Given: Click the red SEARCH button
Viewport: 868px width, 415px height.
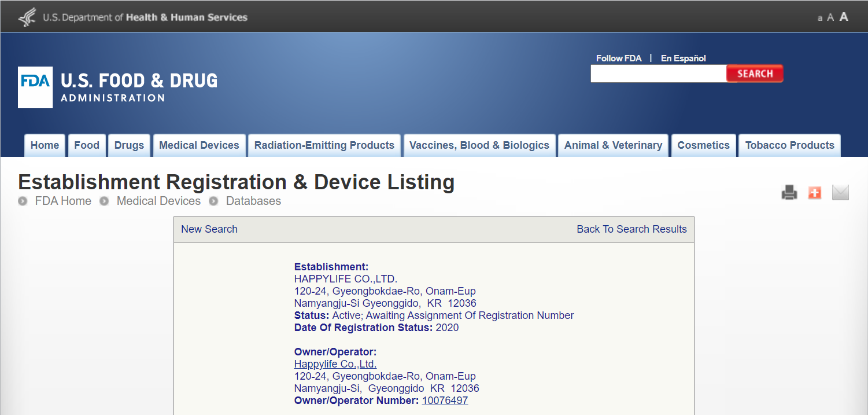Looking at the screenshot, I should click(x=755, y=74).
